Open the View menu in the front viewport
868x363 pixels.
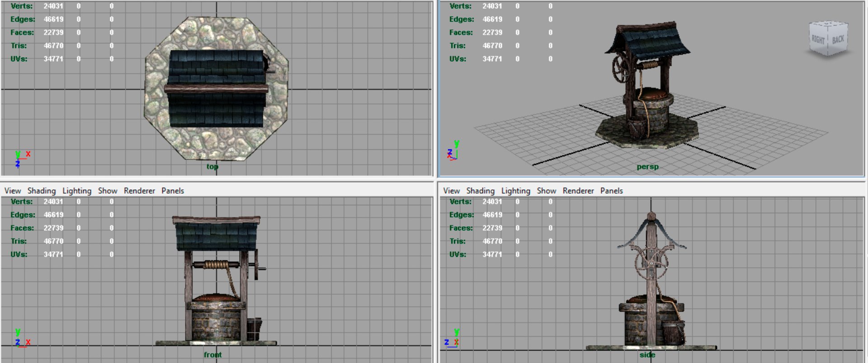tap(13, 191)
